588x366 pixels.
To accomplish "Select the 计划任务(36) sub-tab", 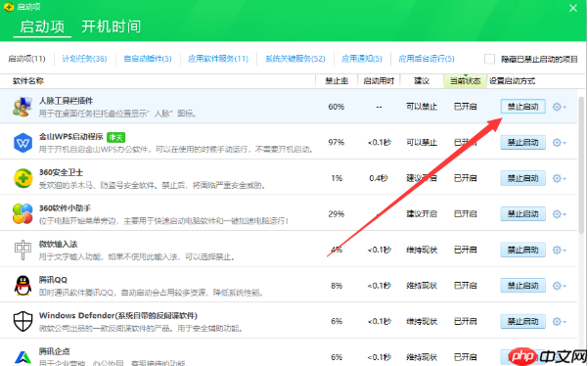I will [84, 59].
